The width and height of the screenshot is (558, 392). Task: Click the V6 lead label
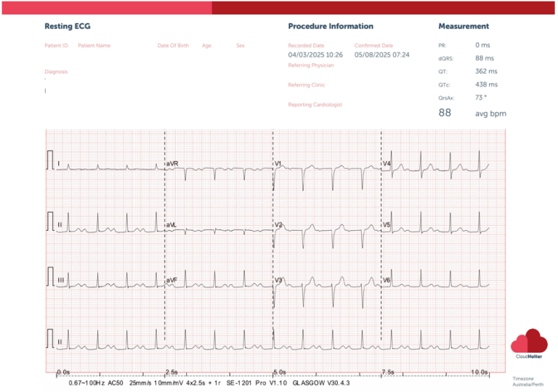tap(387, 280)
